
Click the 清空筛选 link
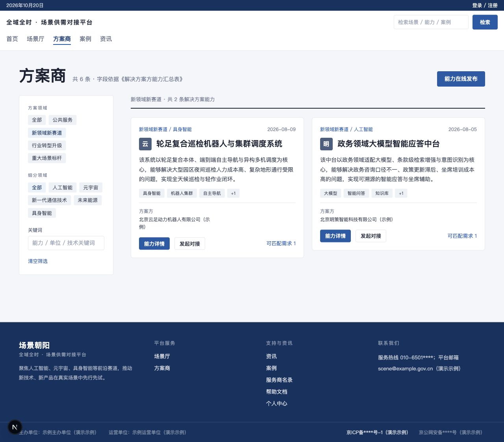(38, 261)
